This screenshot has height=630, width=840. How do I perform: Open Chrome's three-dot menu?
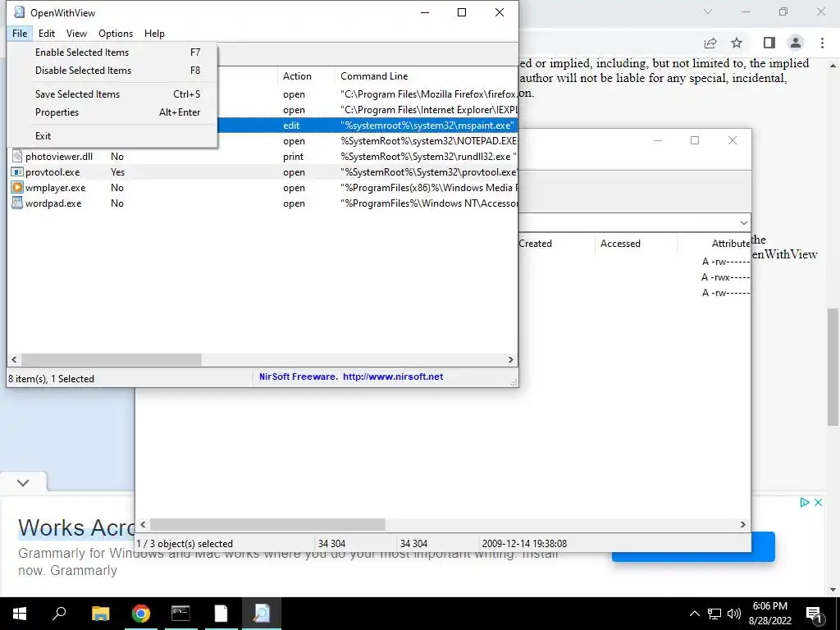822,43
